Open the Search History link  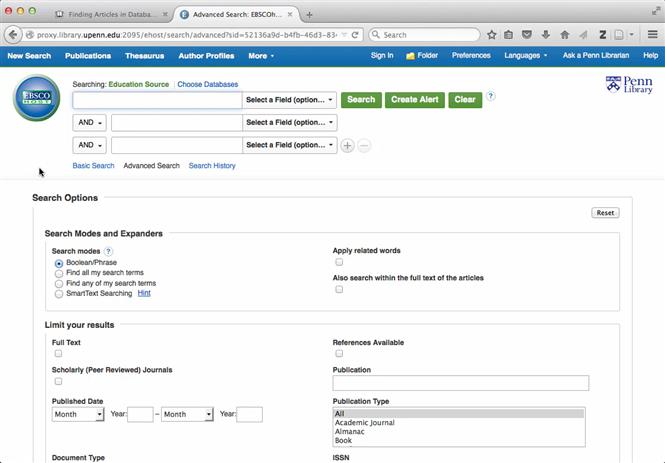pyautogui.click(x=212, y=166)
